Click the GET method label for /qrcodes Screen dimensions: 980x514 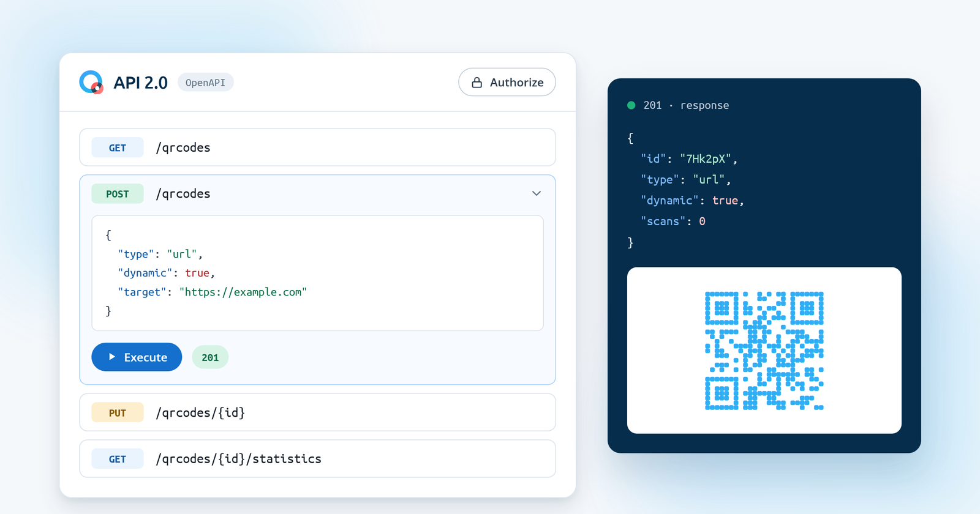point(118,147)
